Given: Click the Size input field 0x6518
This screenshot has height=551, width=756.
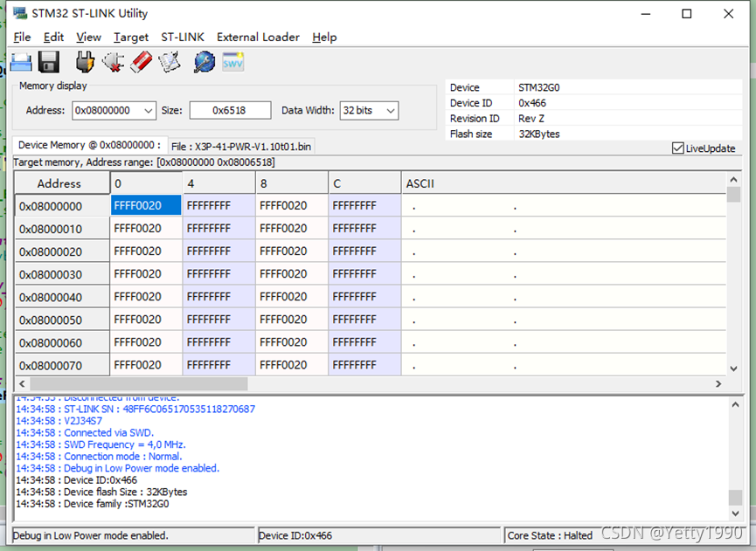Looking at the screenshot, I should tap(230, 110).
